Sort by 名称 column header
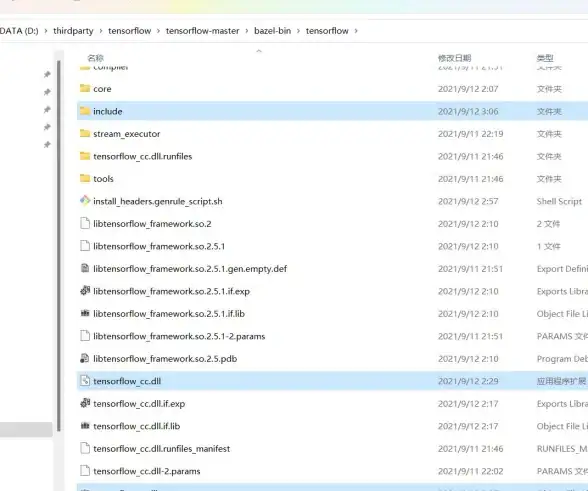The width and height of the screenshot is (588, 491). (95, 58)
